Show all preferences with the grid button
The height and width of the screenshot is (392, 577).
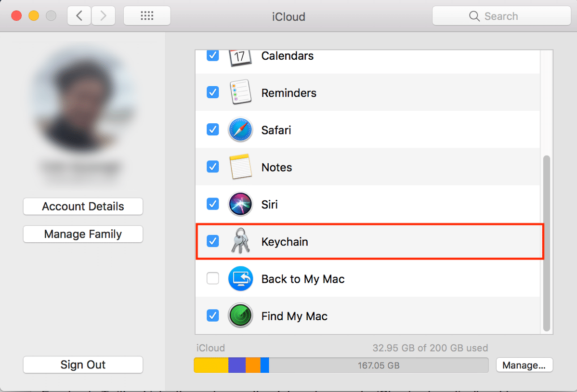pos(147,16)
